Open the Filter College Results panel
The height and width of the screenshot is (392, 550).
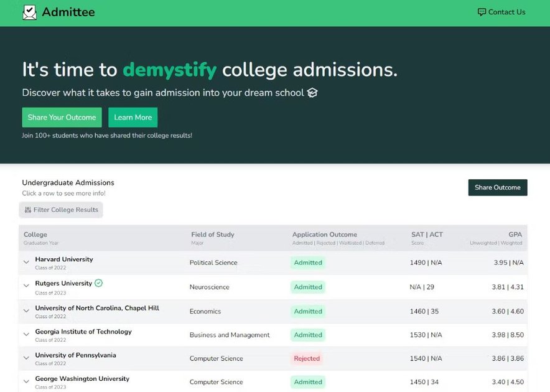pos(60,210)
